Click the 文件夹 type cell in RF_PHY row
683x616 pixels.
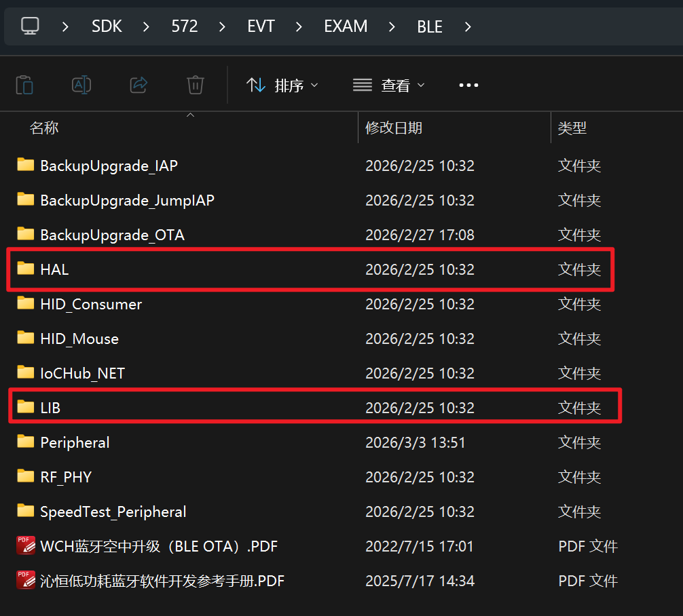pos(579,477)
